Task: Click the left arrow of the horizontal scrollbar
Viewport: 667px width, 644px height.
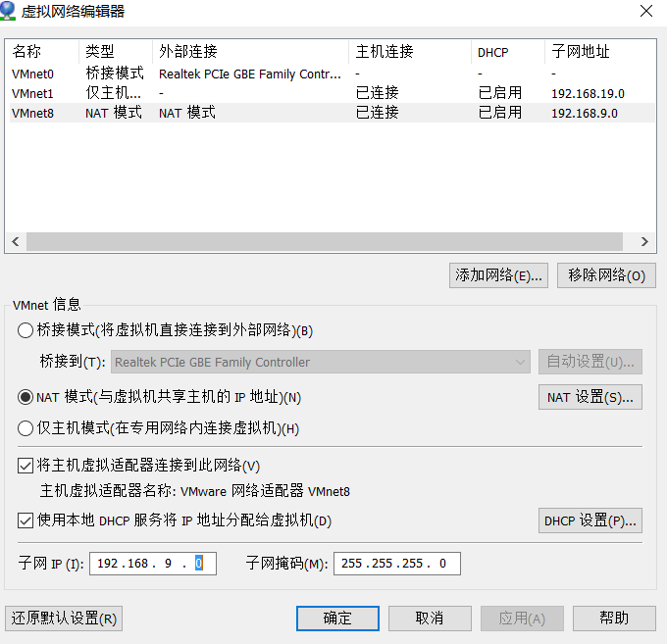Action: click(16, 242)
